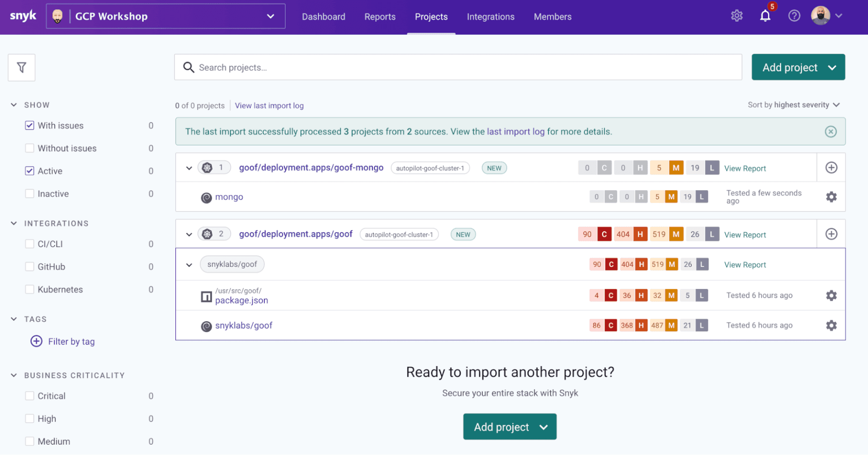
Task: Click the bottom Add project button
Action: [509, 427]
